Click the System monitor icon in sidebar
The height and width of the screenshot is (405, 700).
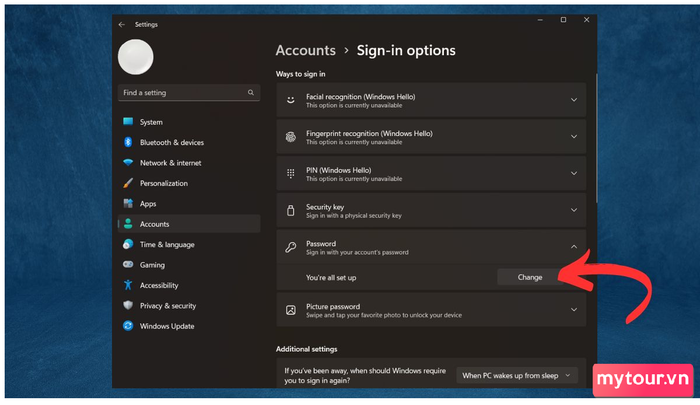coord(128,121)
